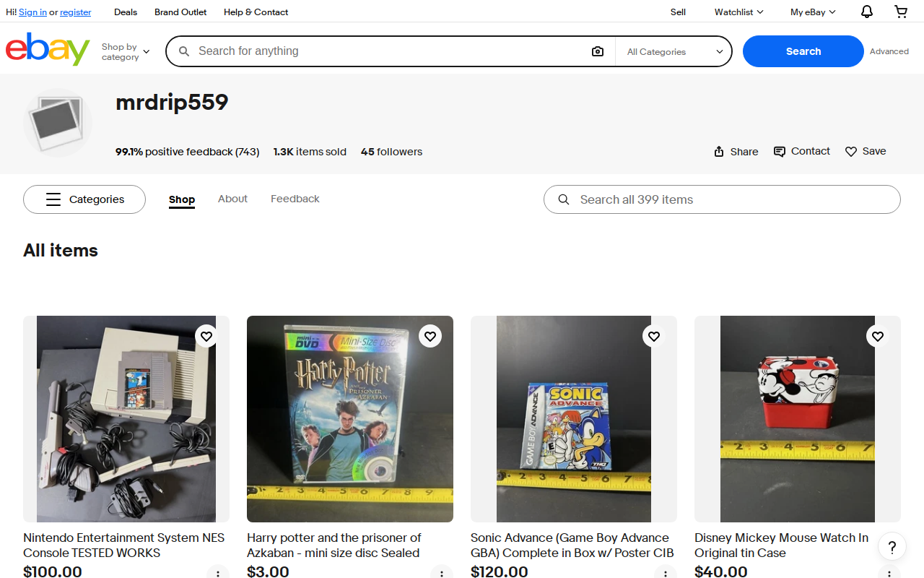The image size is (924, 578).
Task: Open the more options menu for Nintendo NES listing
Action: click(218, 572)
